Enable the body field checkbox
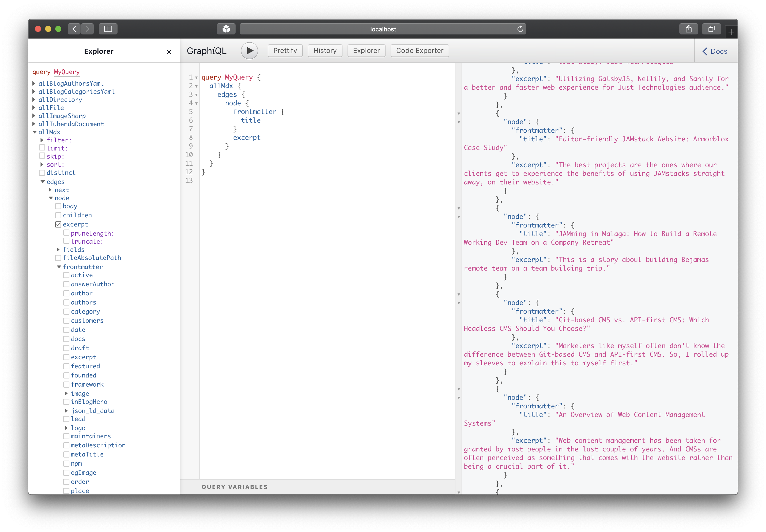The width and height of the screenshot is (766, 532). [58, 206]
